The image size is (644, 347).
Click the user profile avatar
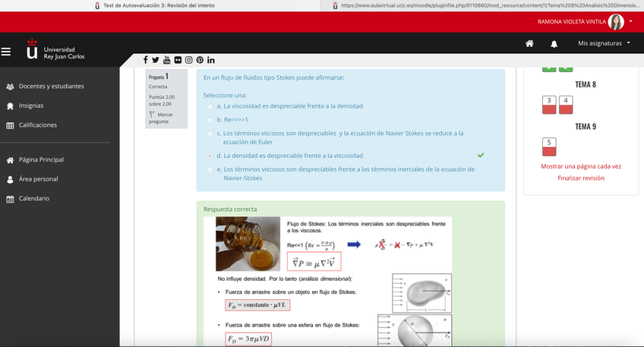(x=616, y=22)
